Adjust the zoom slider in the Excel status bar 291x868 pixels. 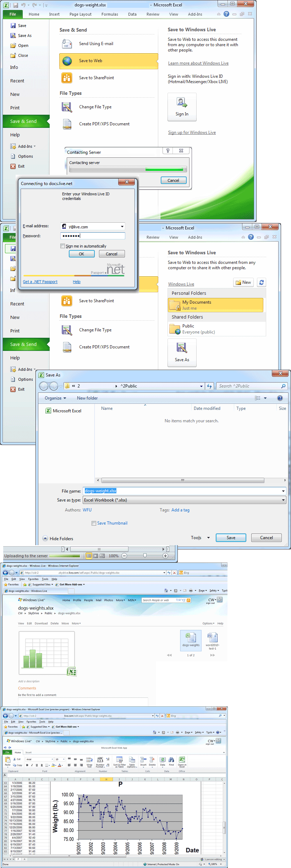tap(145, 555)
